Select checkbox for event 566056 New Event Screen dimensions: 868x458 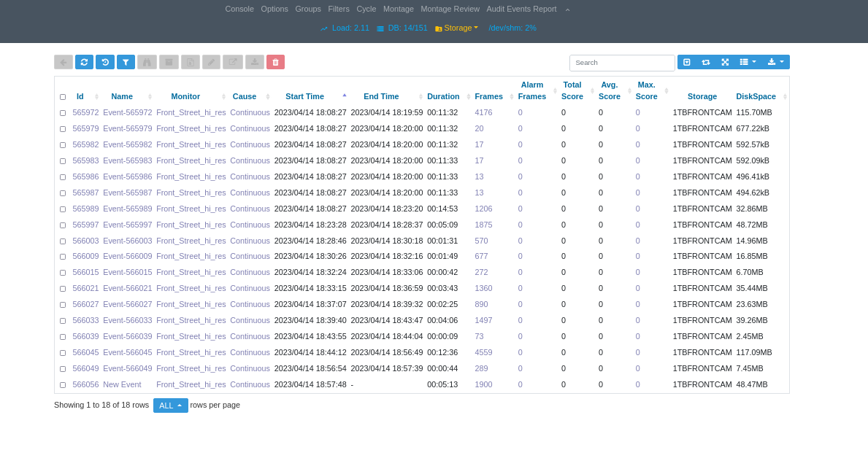pyautogui.click(x=63, y=385)
